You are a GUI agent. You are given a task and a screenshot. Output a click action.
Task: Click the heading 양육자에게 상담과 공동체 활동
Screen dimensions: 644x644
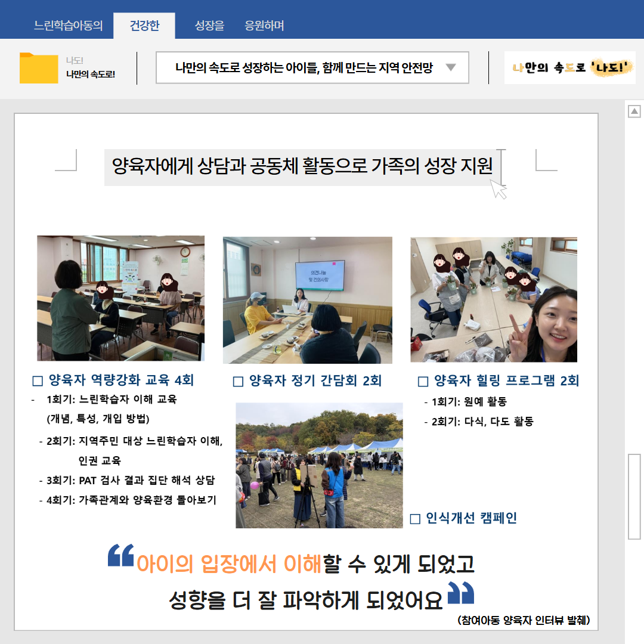click(x=302, y=167)
